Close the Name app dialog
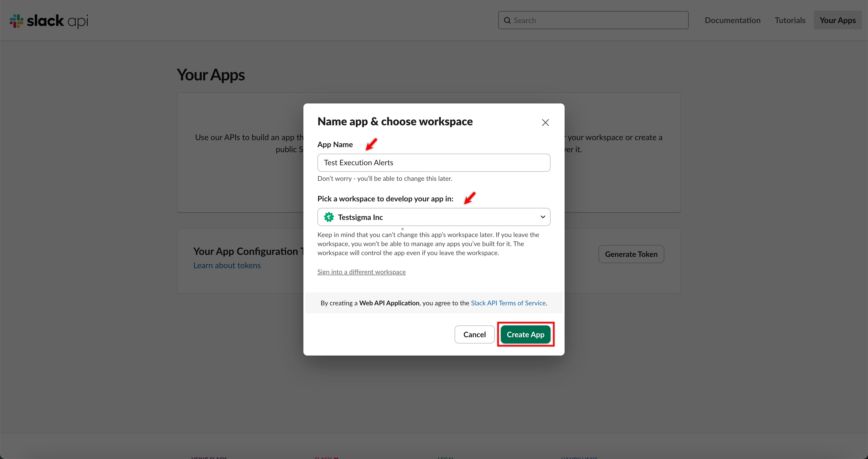Screen dimensions: 868x459 point(545,122)
